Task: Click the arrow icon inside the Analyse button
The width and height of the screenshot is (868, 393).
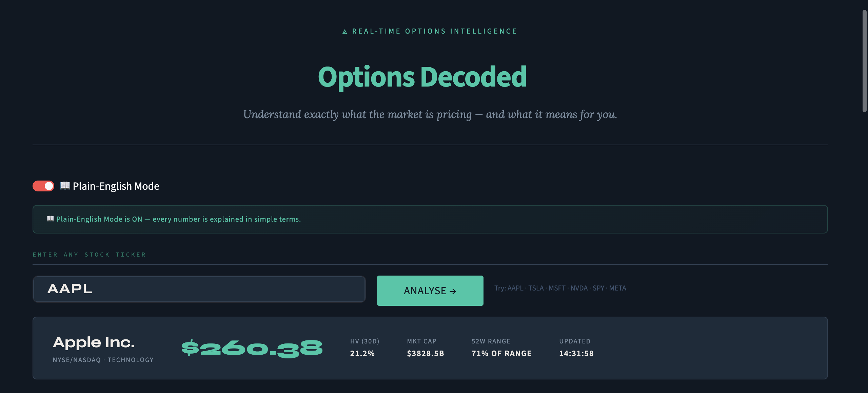Action: [x=453, y=291]
